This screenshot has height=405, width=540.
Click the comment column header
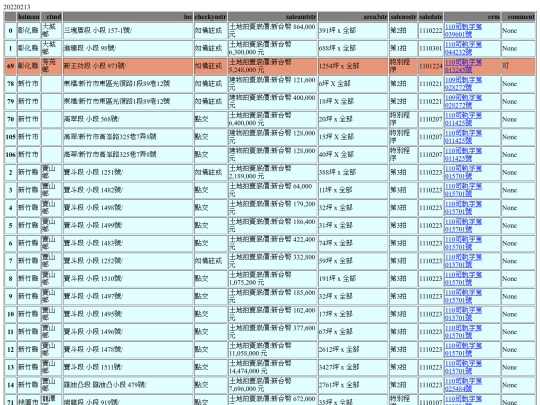(519, 17)
